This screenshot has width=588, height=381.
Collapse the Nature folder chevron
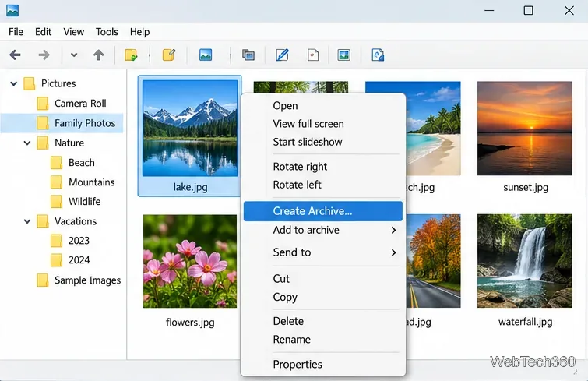[27, 143]
